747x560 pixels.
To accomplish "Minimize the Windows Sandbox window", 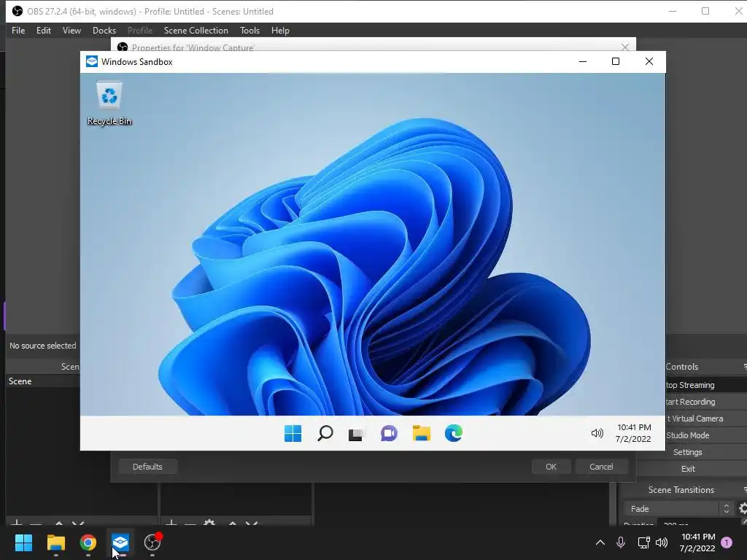I will click(582, 61).
